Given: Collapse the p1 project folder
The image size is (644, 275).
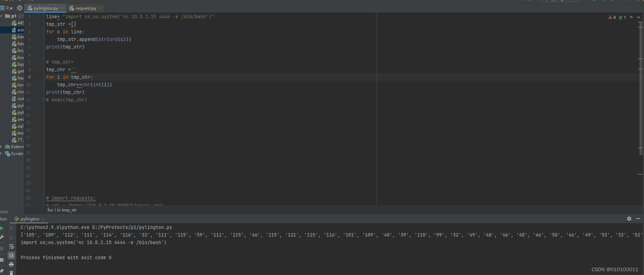Looking at the screenshot, I should [1, 16].
